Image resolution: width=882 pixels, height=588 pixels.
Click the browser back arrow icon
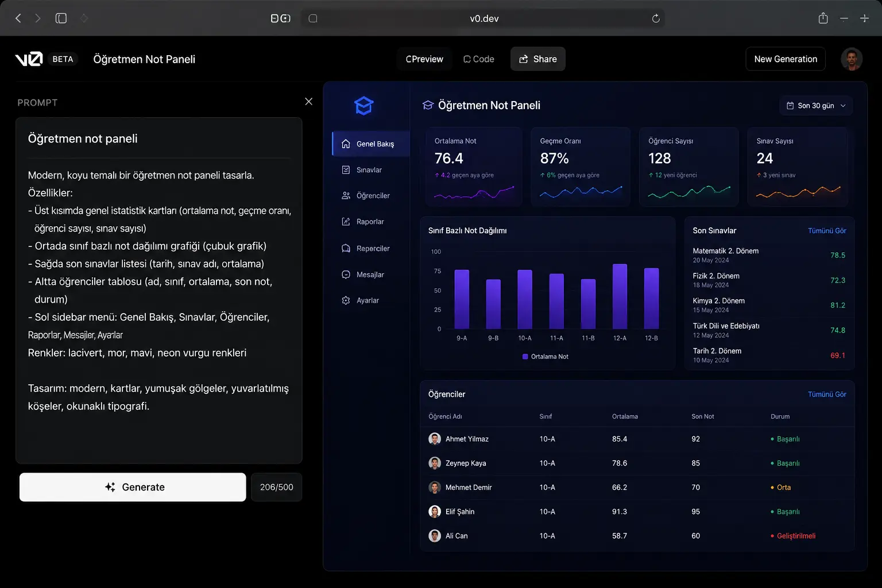click(x=18, y=18)
